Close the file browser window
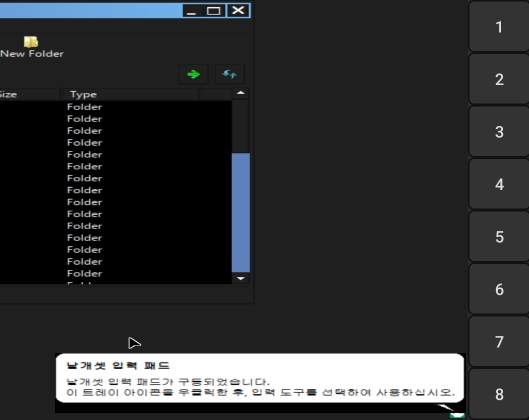 pos(238,10)
